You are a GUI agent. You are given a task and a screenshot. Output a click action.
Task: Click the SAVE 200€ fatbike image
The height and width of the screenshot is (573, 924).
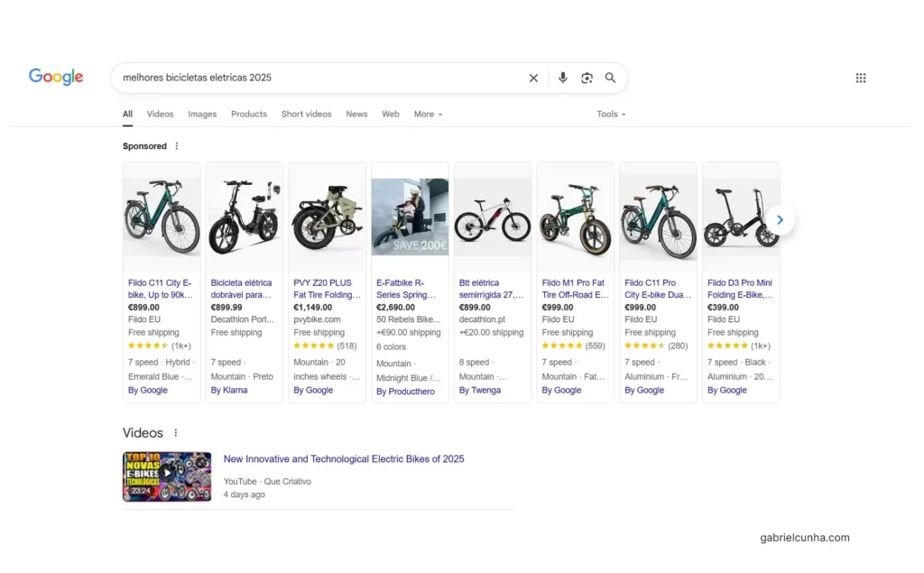tap(411, 217)
